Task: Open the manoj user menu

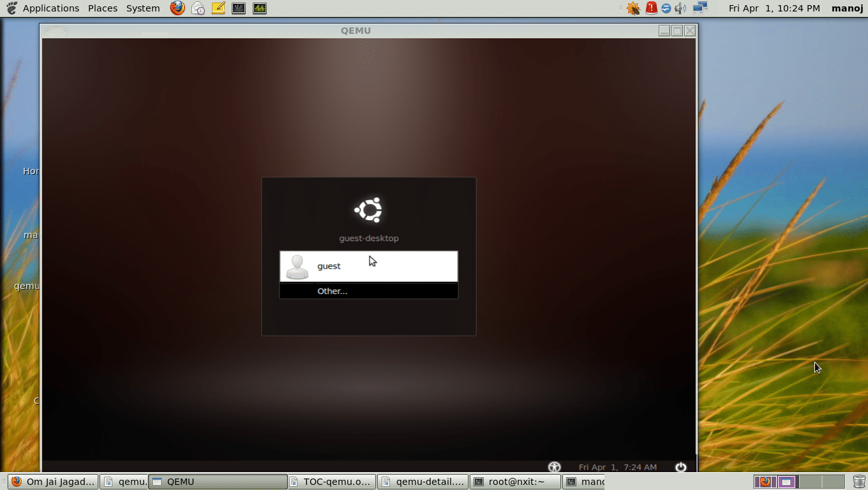Action: tap(848, 8)
